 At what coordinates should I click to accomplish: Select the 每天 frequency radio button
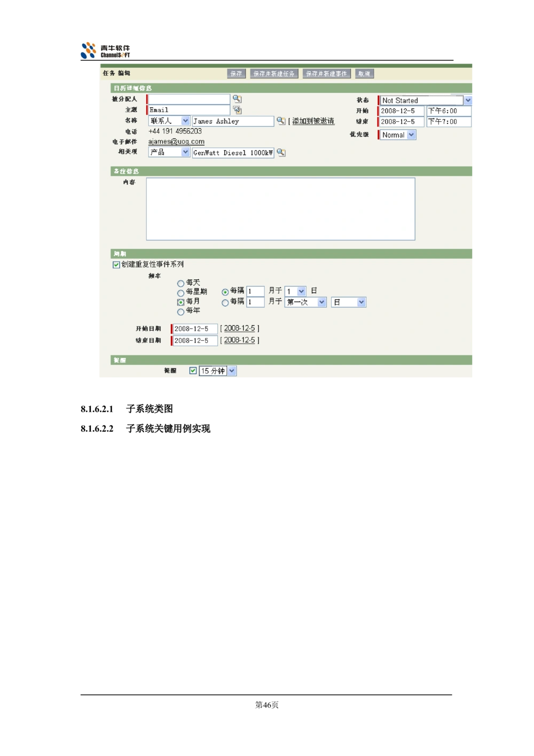tap(180, 283)
